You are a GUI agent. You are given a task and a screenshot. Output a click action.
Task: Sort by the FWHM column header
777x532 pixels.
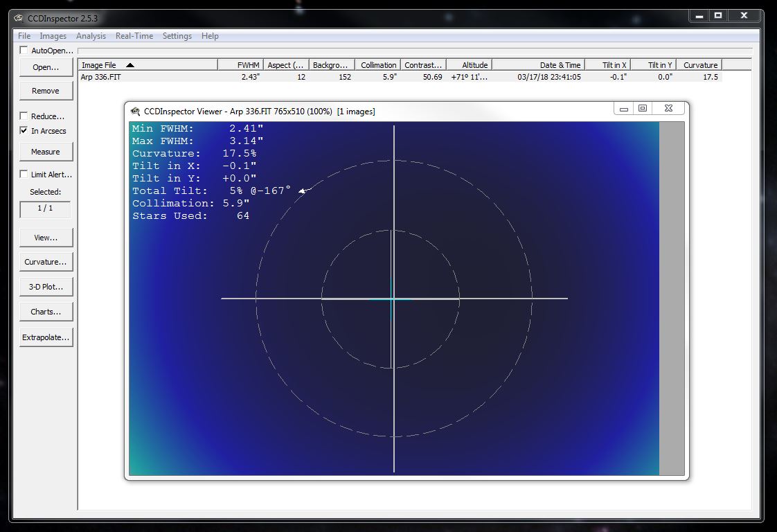240,65
